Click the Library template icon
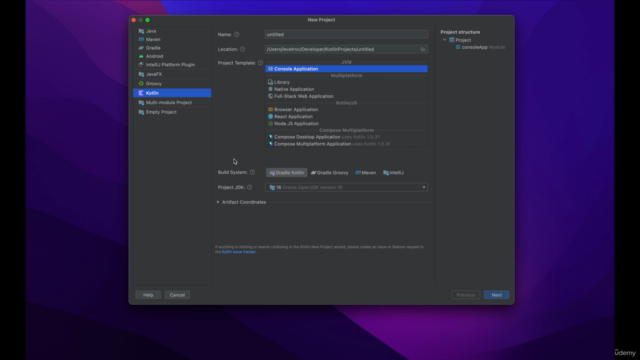The image size is (640, 360). coord(270,82)
